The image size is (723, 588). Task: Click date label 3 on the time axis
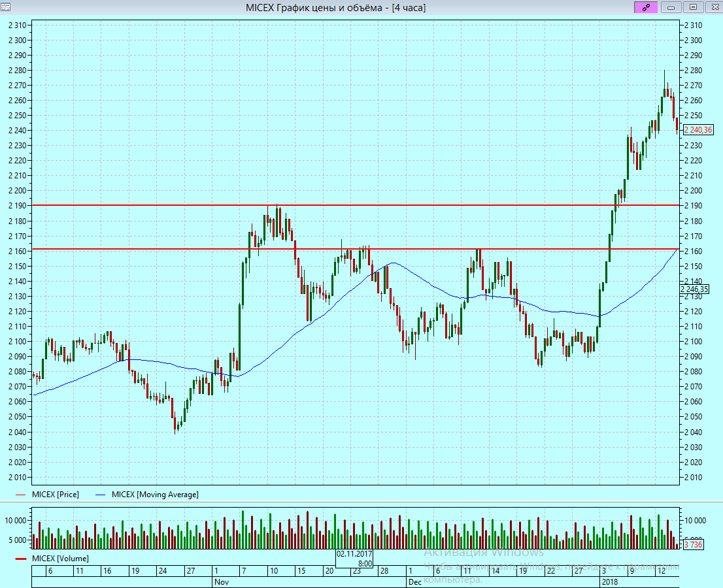tap(604, 571)
